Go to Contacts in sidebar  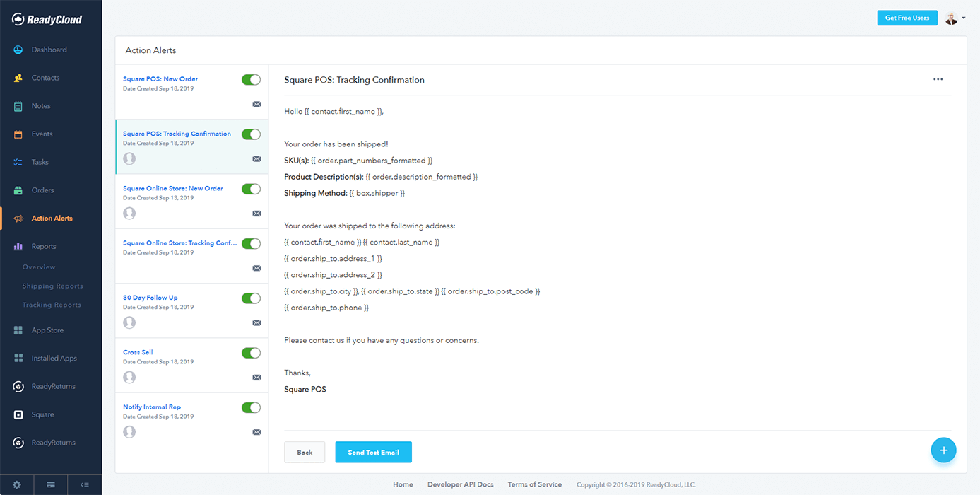pyautogui.click(x=46, y=78)
